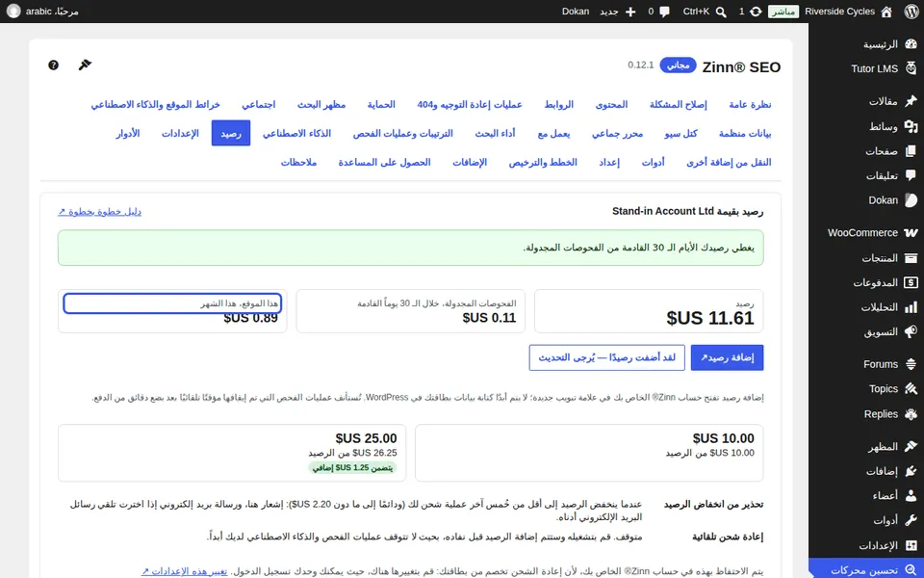Open WooCommerce sidebar icon
The width and height of the screenshot is (924, 578).
911,233
